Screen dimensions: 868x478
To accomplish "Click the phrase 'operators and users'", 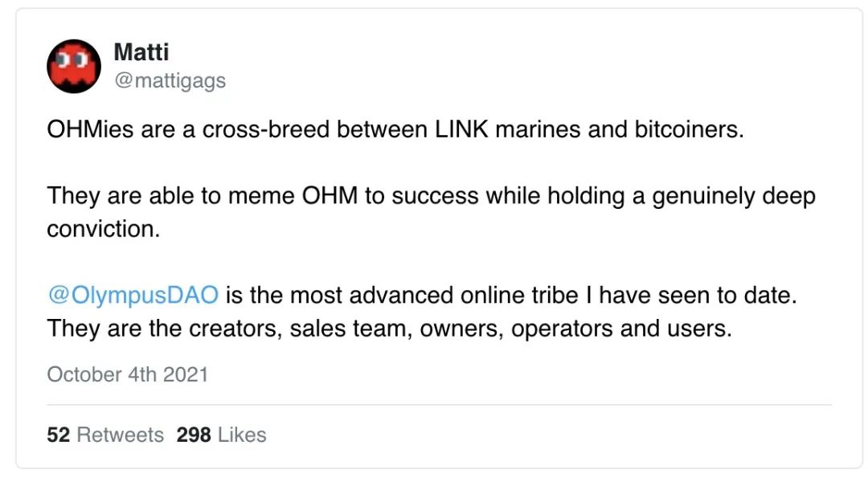I will [621, 329].
